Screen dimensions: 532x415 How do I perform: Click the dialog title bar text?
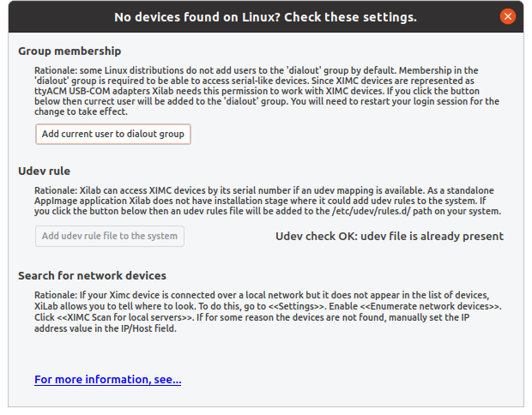pos(266,17)
